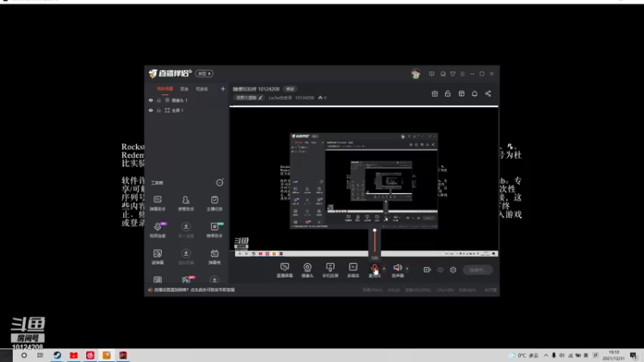Viewport: 644px width, 362px height.
Task: Select the 摄像头 1 source row
Action: click(187, 100)
